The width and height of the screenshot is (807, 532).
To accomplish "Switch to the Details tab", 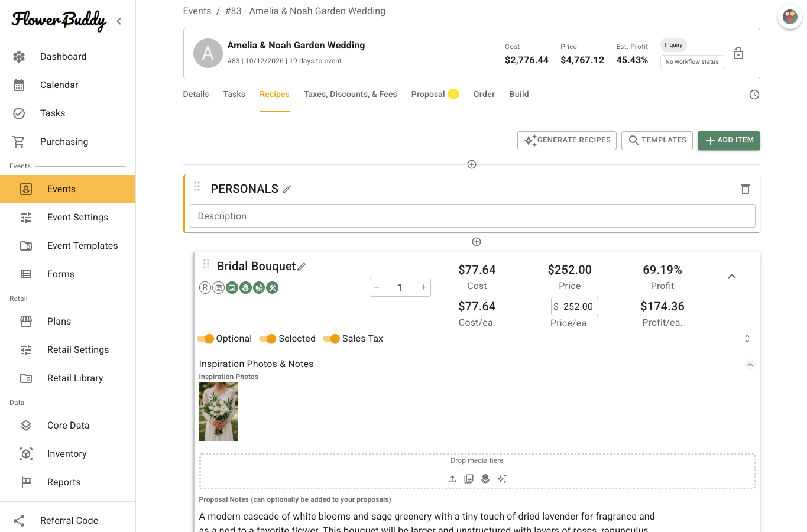I will pyautogui.click(x=196, y=95).
